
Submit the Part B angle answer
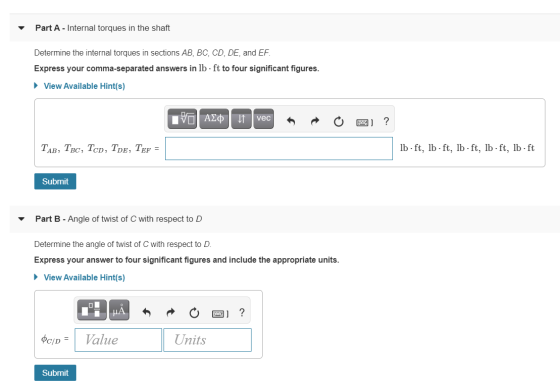[x=55, y=373]
